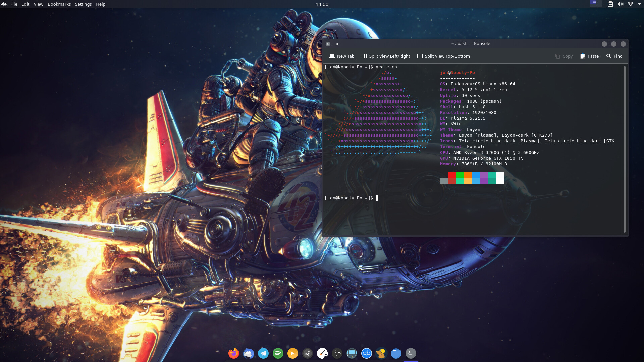Expand hidden system tray icons arrow
644x362 pixels.
pyautogui.click(x=639, y=4)
